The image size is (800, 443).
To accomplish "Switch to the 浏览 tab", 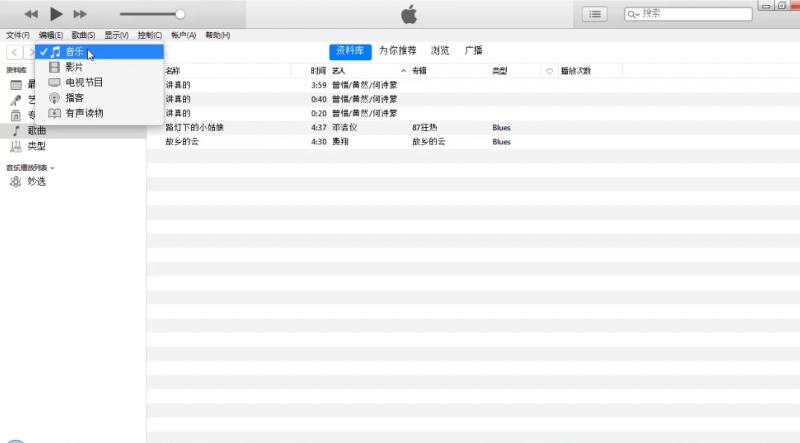I will coord(440,51).
